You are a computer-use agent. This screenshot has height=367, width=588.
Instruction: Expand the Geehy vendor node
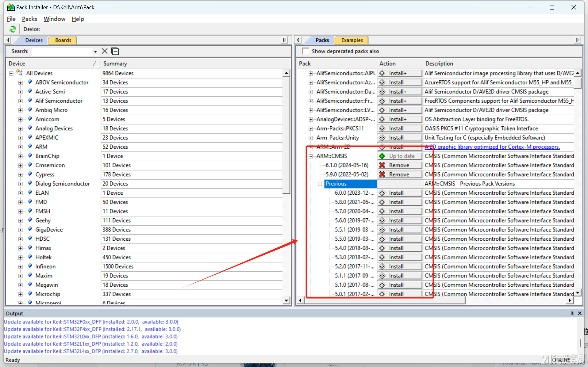pyautogui.click(x=20, y=220)
